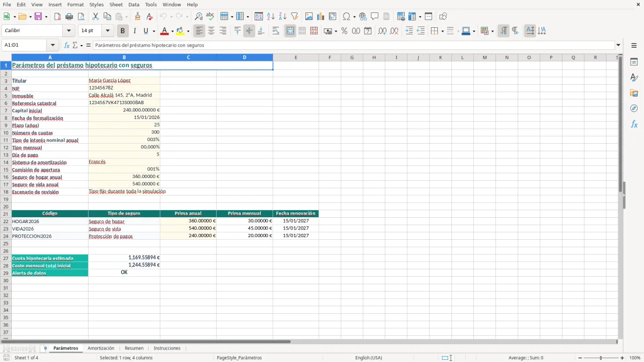Click the Print icon
This screenshot has width=644, height=362.
tap(69, 17)
